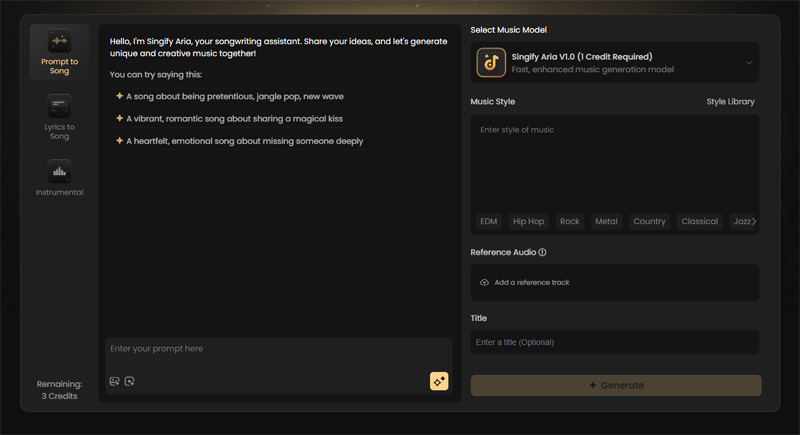Click the image upload icon below prompt
The width and height of the screenshot is (800, 435).
114,381
